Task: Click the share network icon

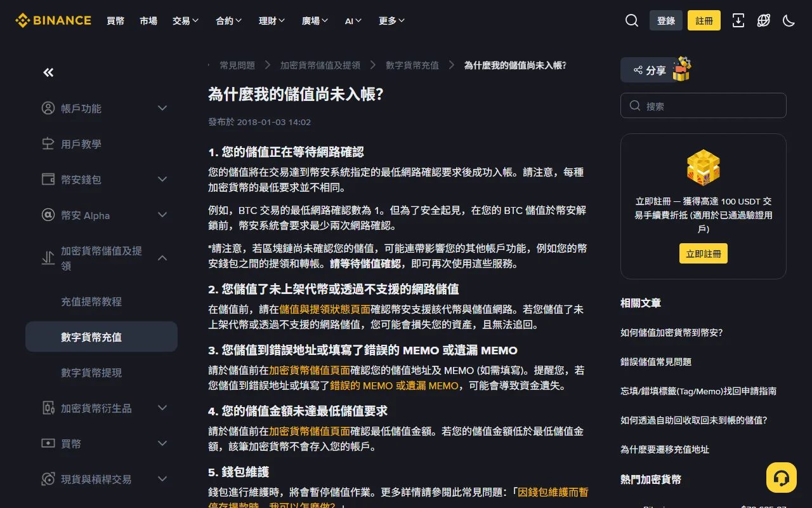Action: [x=638, y=70]
